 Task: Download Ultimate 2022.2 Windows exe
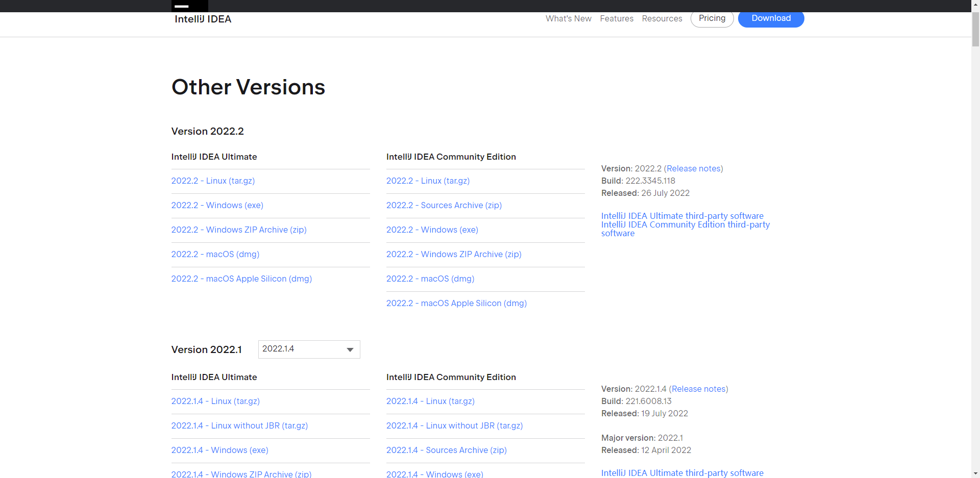coord(217,205)
